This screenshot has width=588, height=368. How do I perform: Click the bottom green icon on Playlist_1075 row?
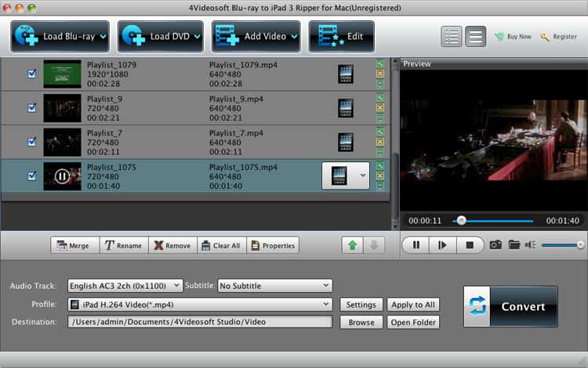380,186
